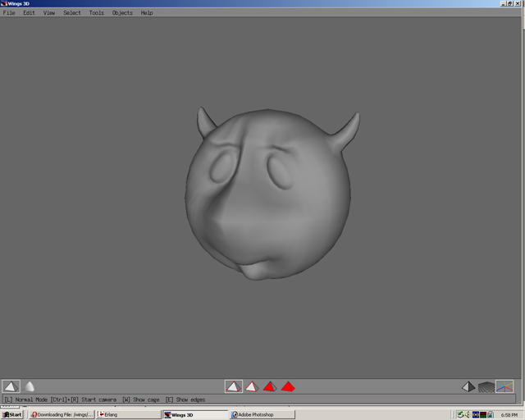Open the File menu
Image resolution: width=525 pixels, height=420 pixels.
(x=9, y=13)
